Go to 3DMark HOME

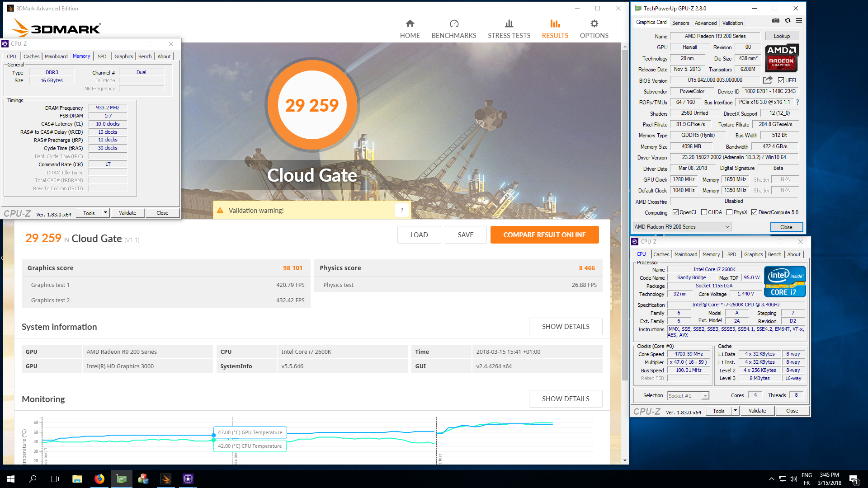(410, 29)
